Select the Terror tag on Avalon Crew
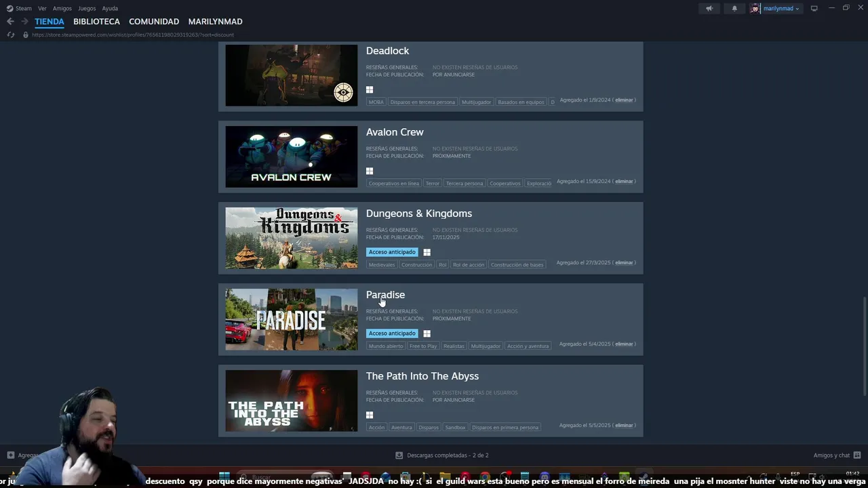 [433, 184]
